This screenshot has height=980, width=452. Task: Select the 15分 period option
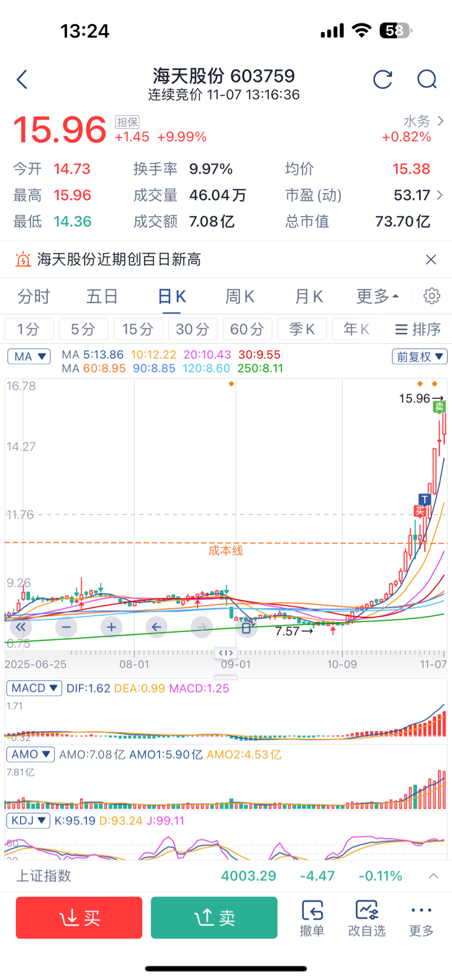pyautogui.click(x=138, y=329)
